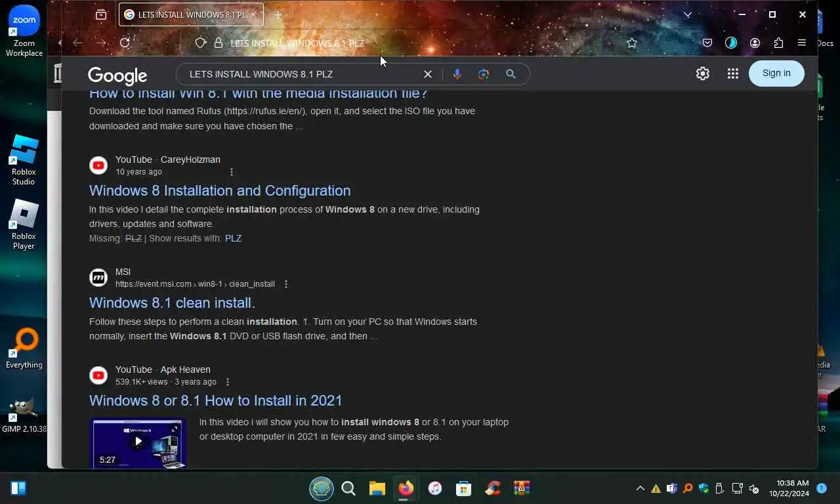This screenshot has width=840, height=504.
Task: Open Roblox Studio desktop shortcut
Action: 24,159
